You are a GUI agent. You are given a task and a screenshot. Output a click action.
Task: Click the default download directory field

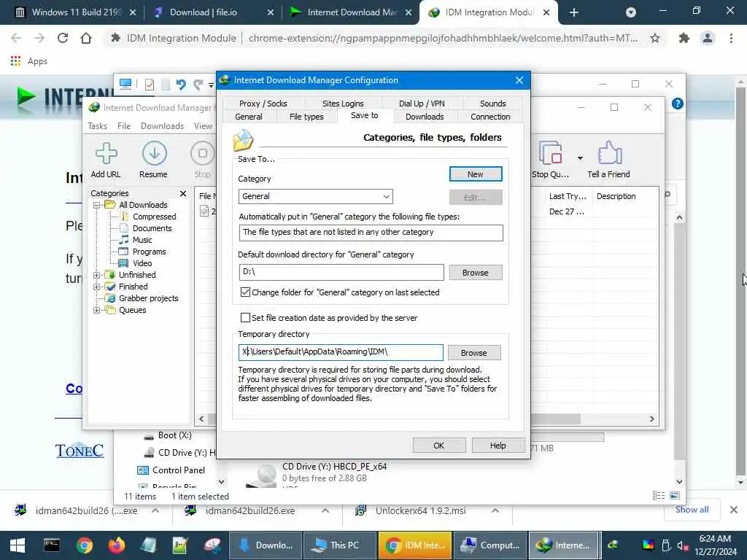pos(341,272)
